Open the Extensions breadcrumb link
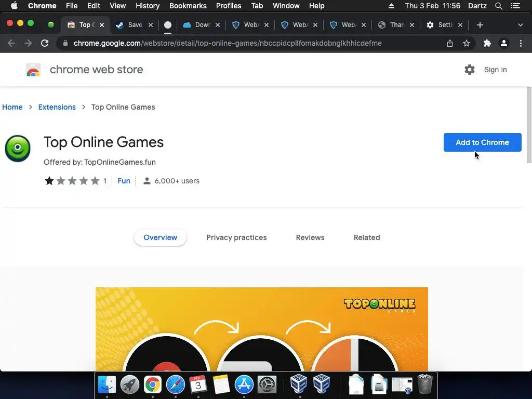Viewport: 532px width, 399px height. click(57, 107)
